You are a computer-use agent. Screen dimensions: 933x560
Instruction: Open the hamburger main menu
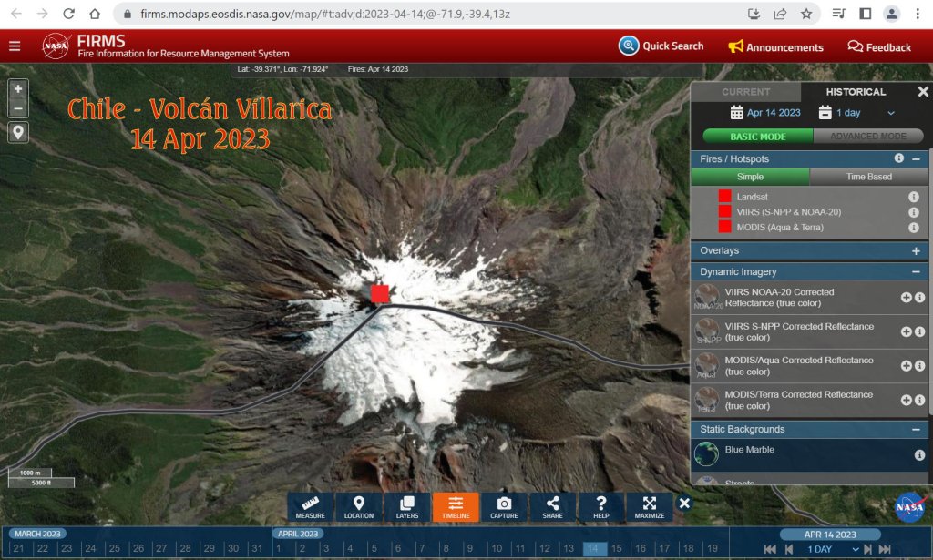tap(15, 46)
